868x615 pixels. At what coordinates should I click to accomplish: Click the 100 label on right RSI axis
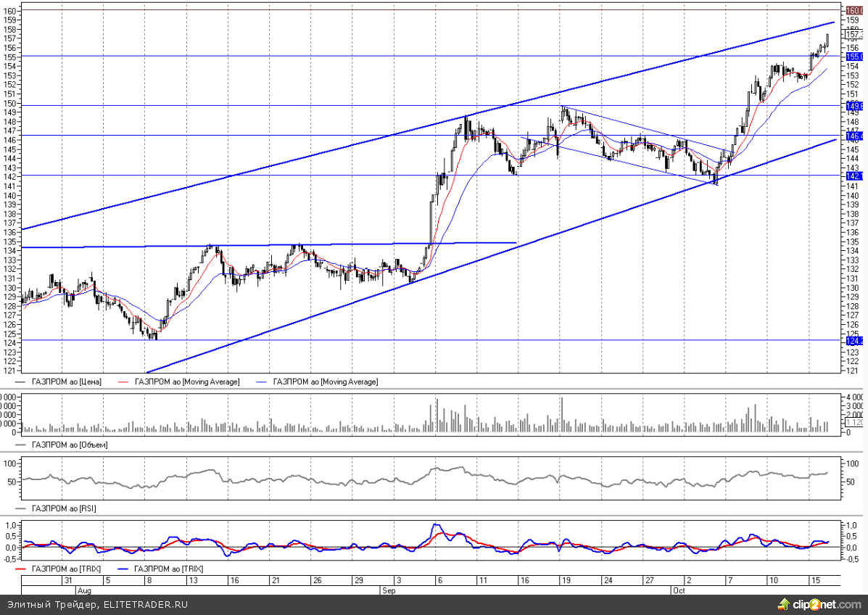tap(853, 464)
